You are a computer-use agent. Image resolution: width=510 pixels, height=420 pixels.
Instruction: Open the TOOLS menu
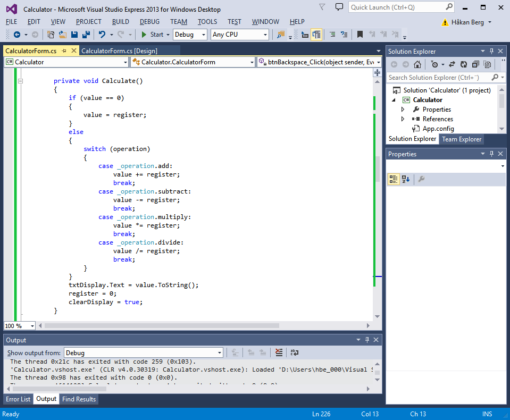[207, 22]
